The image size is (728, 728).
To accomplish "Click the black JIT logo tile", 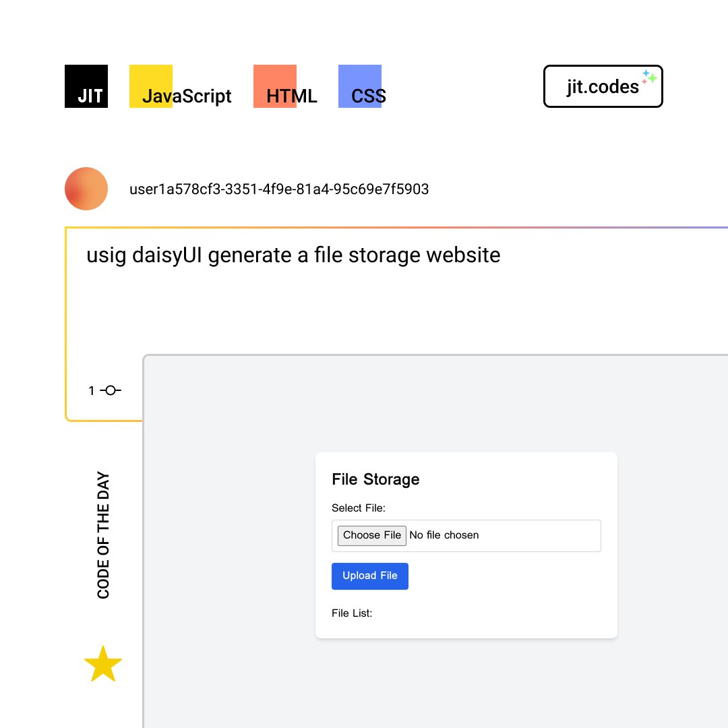I will pyautogui.click(x=86, y=86).
